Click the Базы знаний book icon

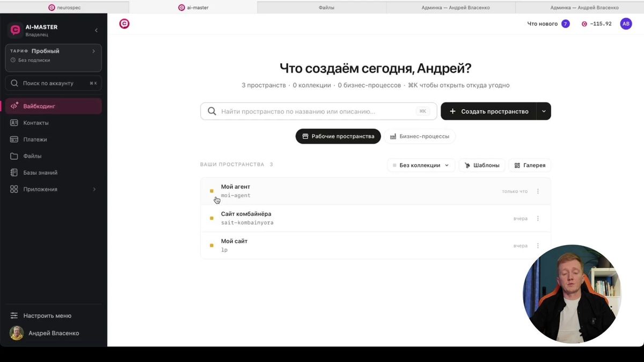pos(14,173)
